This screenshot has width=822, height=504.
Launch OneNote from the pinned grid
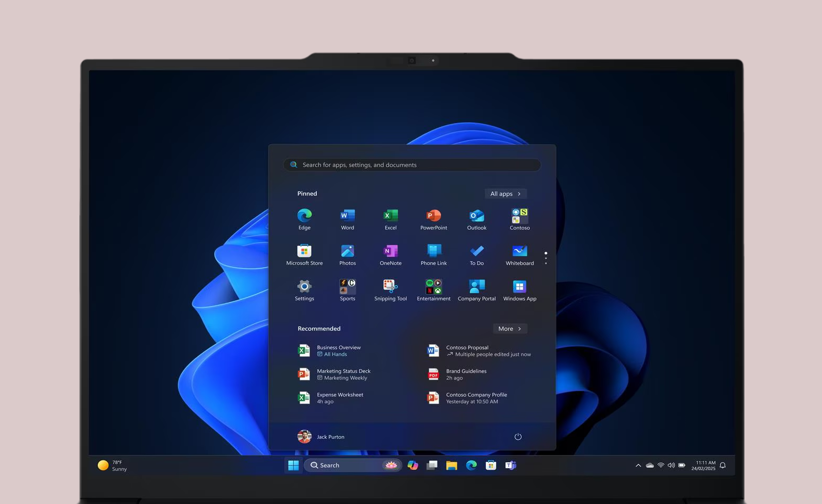[390, 251]
